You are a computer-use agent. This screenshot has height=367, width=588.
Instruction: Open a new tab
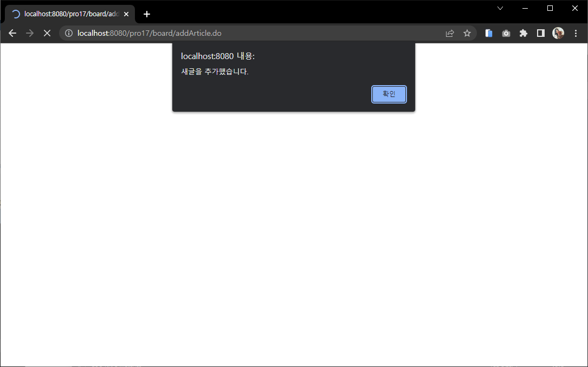coord(147,14)
